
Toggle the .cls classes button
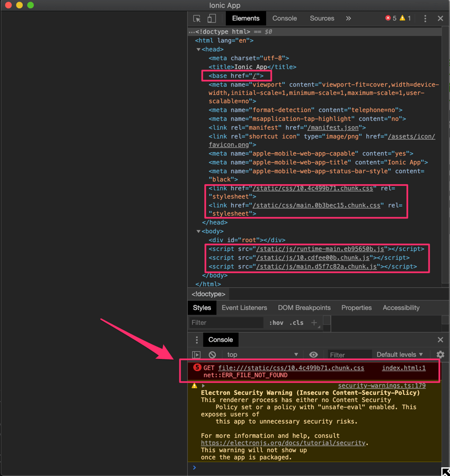coord(297,323)
